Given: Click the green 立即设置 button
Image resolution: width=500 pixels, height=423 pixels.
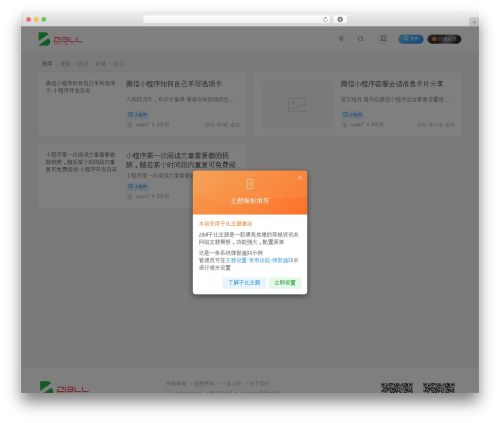Looking at the screenshot, I should tap(285, 283).
